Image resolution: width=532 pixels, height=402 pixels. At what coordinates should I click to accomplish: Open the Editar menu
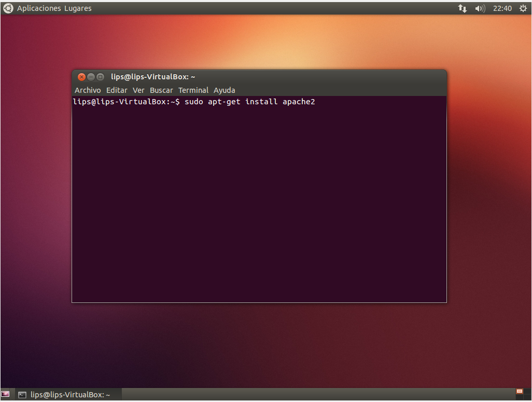pyautogui.click(x=117, y=90)
